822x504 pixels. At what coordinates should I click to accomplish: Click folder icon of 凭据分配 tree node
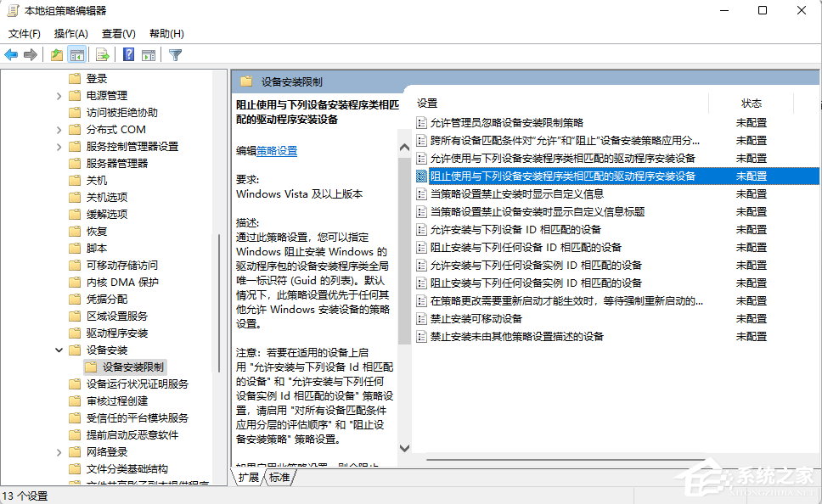[75, 299]
